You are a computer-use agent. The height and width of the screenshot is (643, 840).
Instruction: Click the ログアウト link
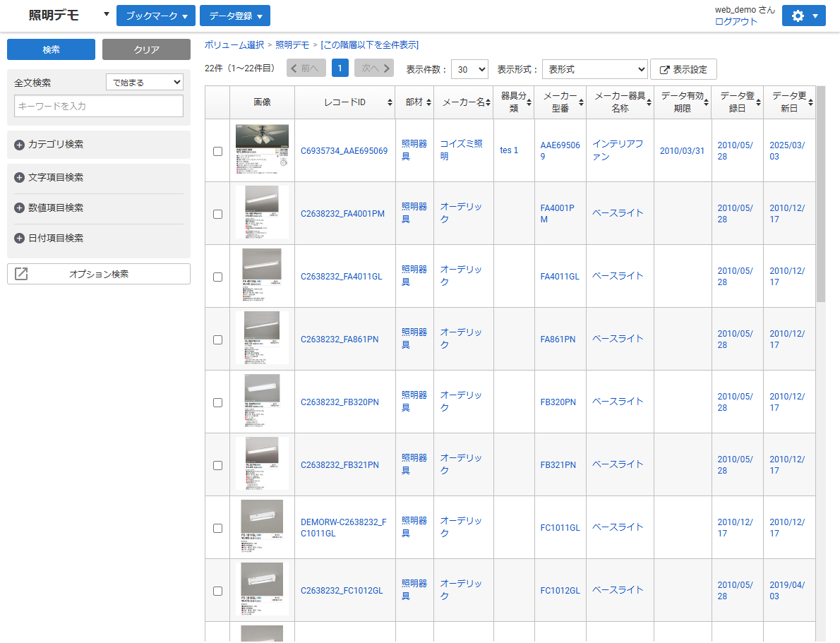736,21
